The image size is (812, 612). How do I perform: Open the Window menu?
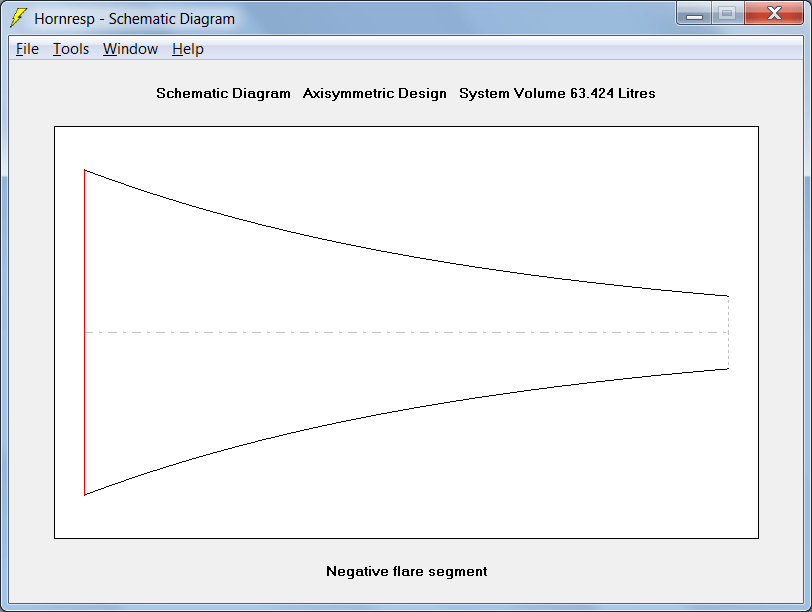point(130,49)
